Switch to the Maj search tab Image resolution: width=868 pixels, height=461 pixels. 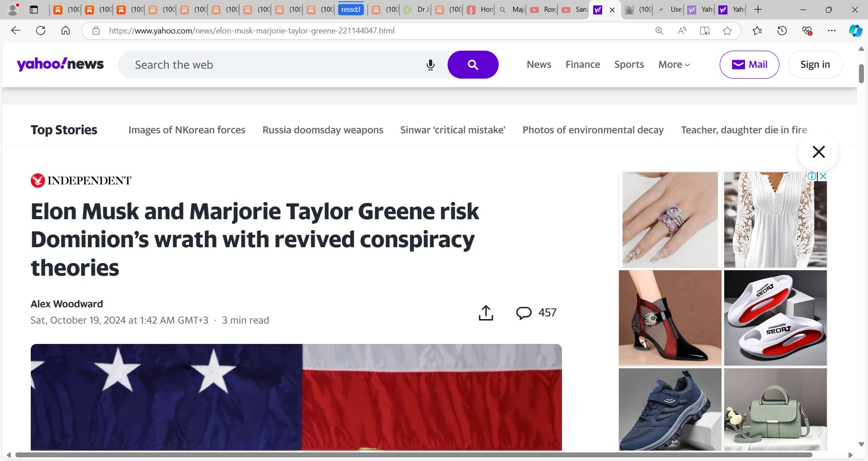[x=511, y=9]
